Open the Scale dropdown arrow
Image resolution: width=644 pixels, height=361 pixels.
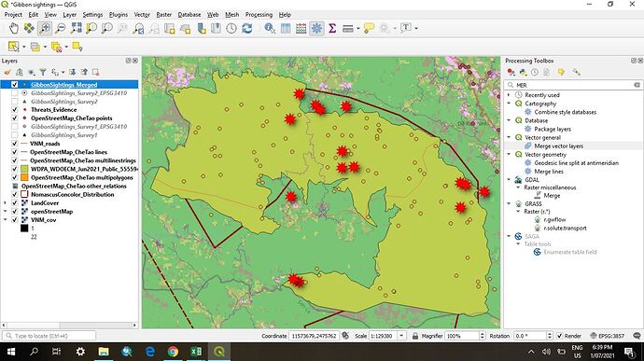[x=401, y=336]
